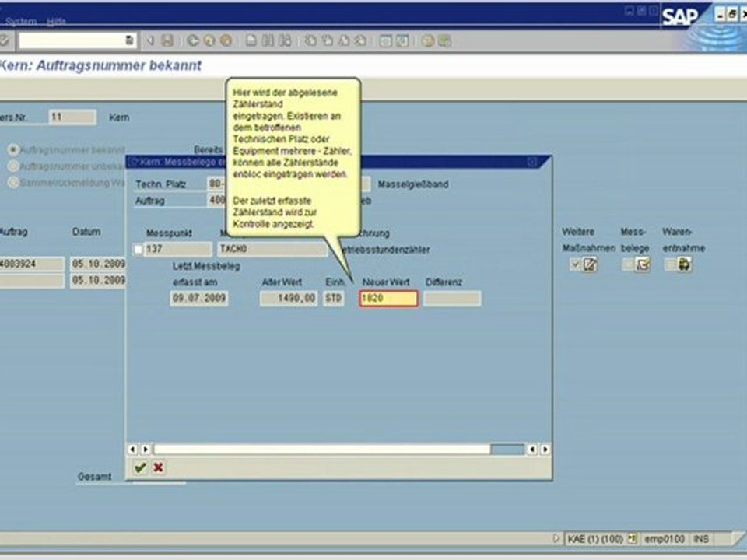This screenshot has width=747, height=560.
Task: Select the Auftragsnummer unbekannt radio button
Action: click(13, 166)
